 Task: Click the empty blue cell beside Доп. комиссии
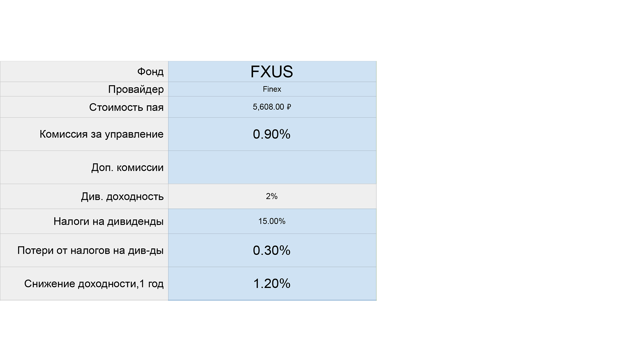click(272, 167)
